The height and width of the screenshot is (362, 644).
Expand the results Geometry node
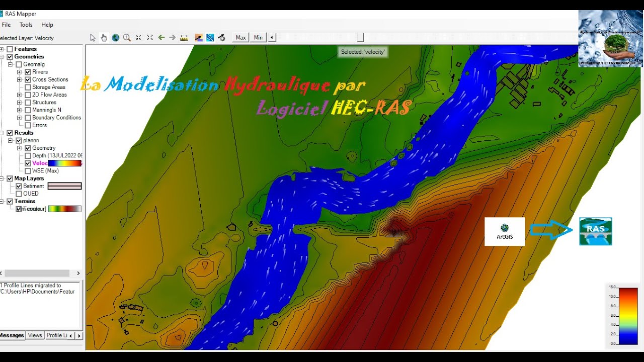pyautogui.click(x=19, y=148)
